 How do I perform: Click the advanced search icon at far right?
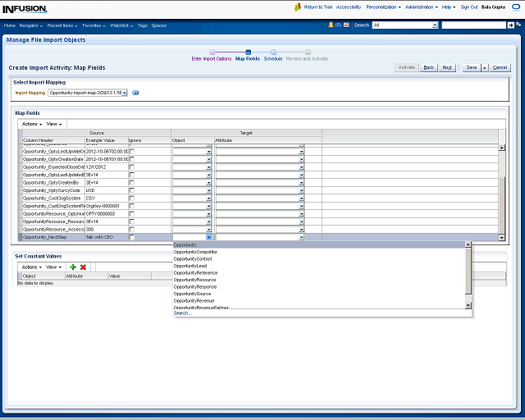pos(518,25)
